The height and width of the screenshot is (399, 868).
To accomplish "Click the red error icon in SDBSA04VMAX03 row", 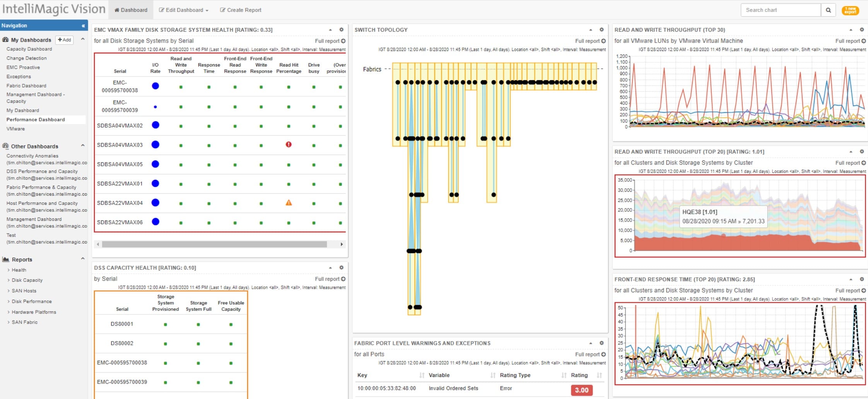I will (x=289, y=145).
